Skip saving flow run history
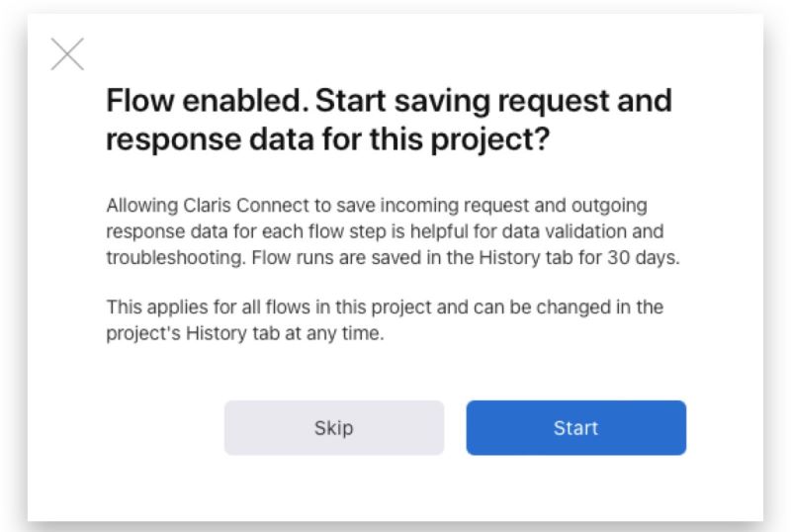This screenshot has width=791, height=532. (334, 427)
